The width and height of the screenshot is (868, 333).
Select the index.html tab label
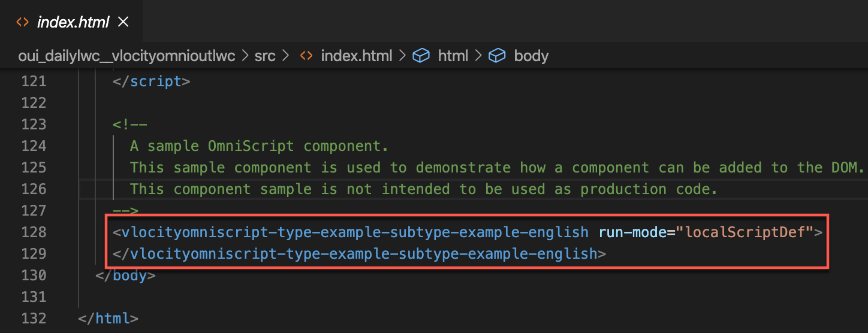pyautogui.click(x=73, y=23)
